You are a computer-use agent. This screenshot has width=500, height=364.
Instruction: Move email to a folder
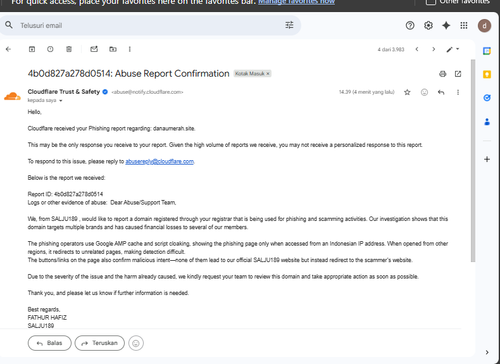pyautogui.click(x=113, y=49)
